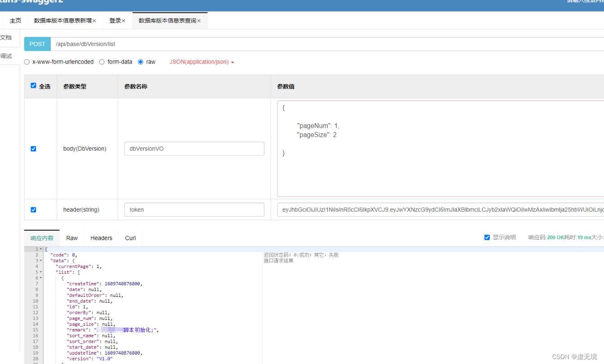Viewport: 604px width, 364px height.
Task: Select the form-data radio button
Action: (102, 62)
